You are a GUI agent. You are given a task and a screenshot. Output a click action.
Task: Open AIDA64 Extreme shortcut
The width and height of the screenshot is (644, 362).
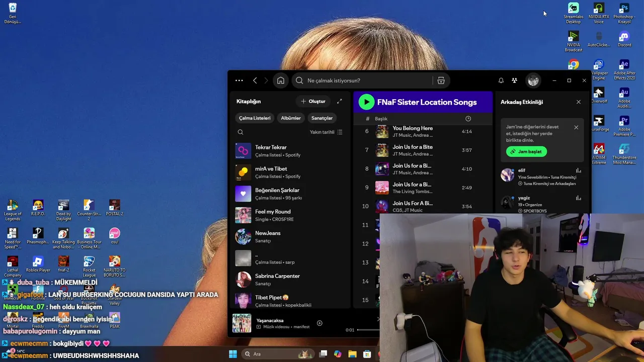pos(599,154)
